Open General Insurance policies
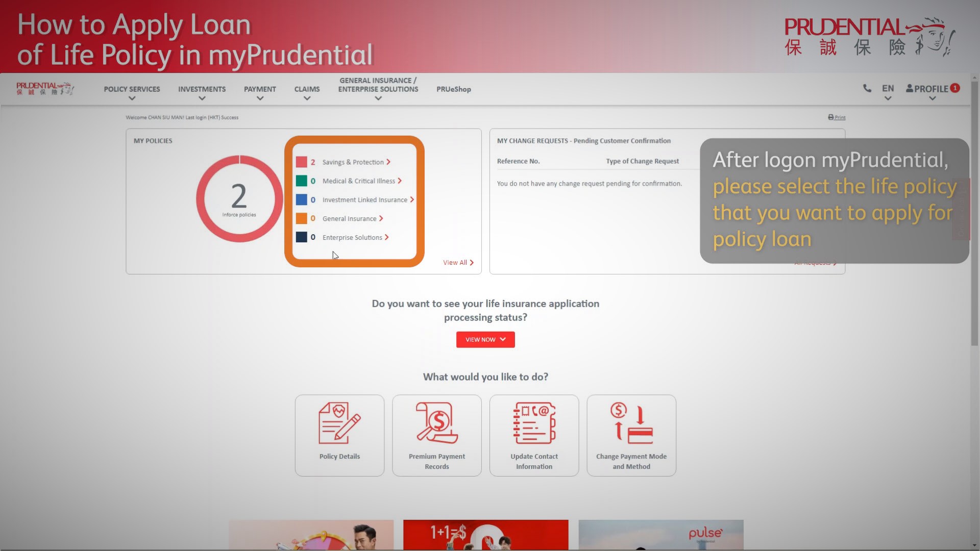The width and height of the screenshot is (980, 551). tap(350, 219)
